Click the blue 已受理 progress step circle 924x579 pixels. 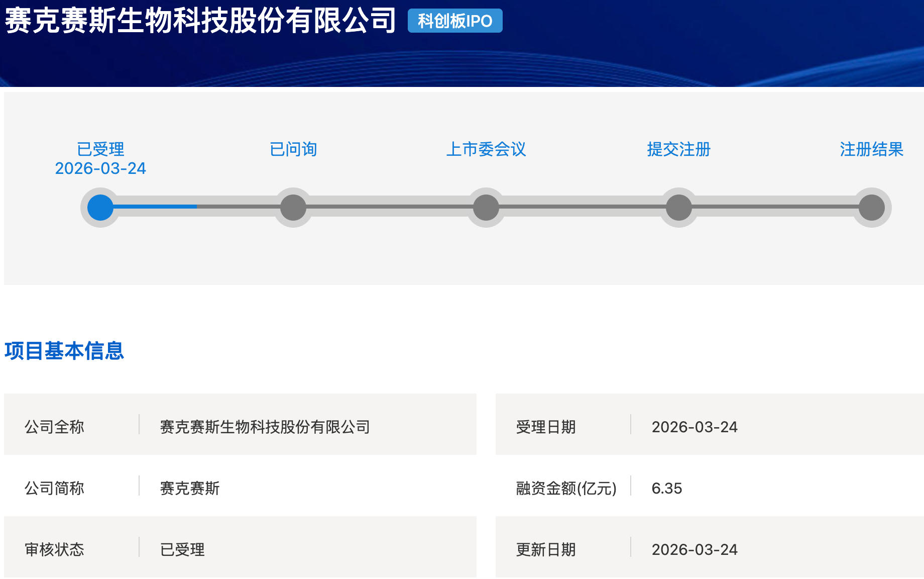(100, 208)
